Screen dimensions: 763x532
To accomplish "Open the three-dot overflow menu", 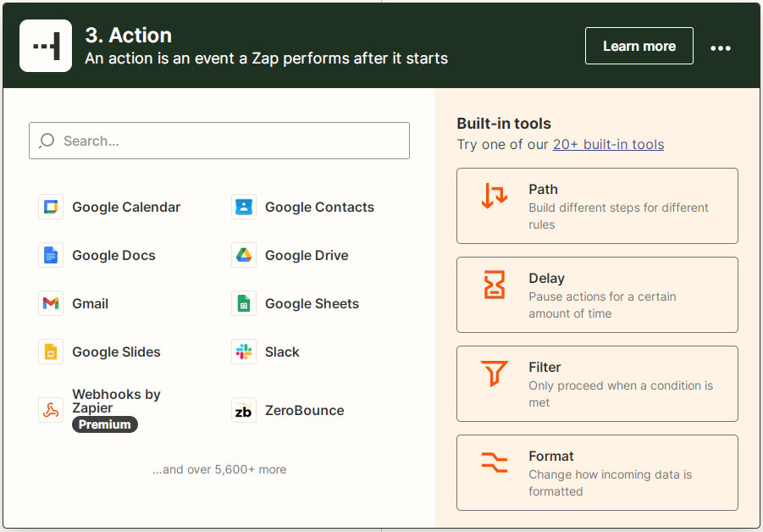I will coord(721,48).
